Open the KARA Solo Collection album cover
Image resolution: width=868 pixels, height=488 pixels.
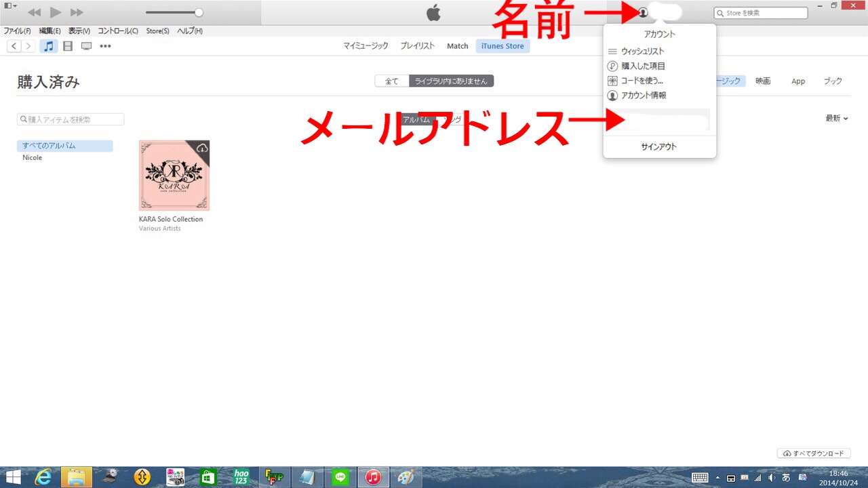point(174,176)
